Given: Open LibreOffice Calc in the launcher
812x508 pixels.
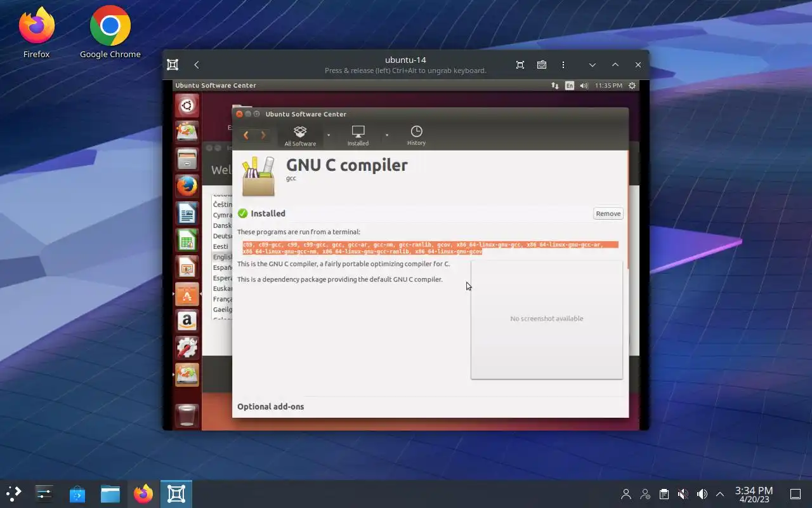Looking at the screenshot, I should click(187, 241).
